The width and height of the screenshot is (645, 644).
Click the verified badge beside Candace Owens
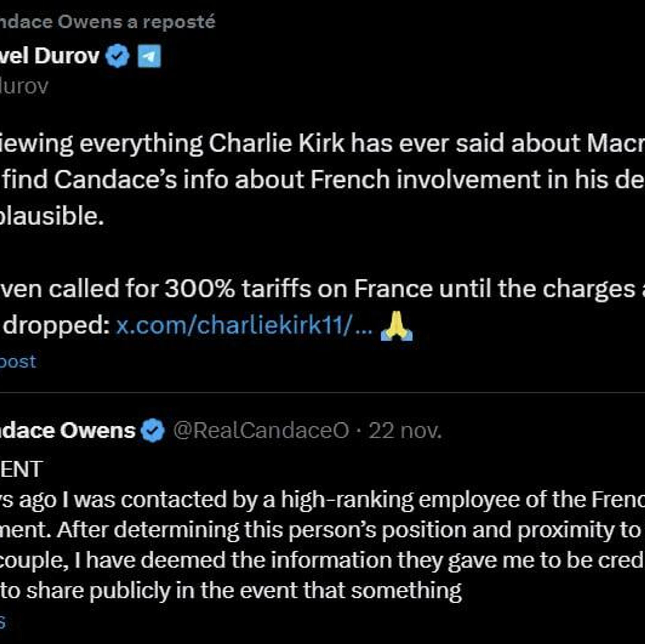(153, 431)
